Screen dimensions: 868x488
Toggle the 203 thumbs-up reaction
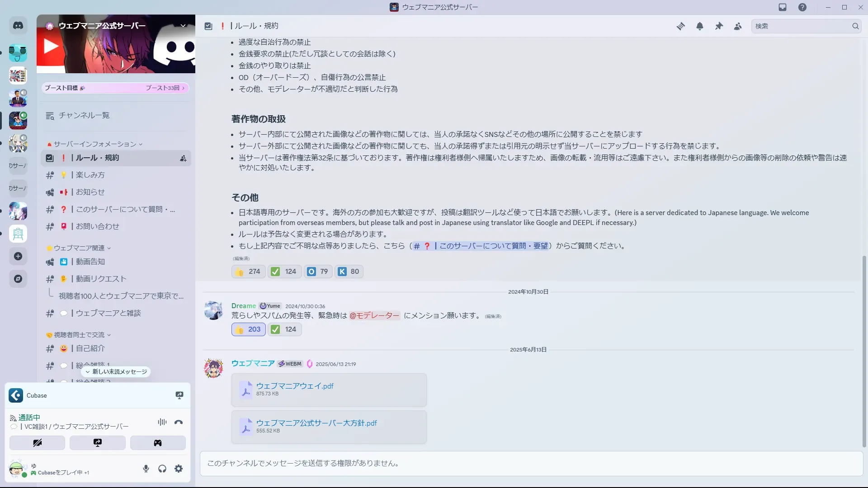[x=248, y=329]
